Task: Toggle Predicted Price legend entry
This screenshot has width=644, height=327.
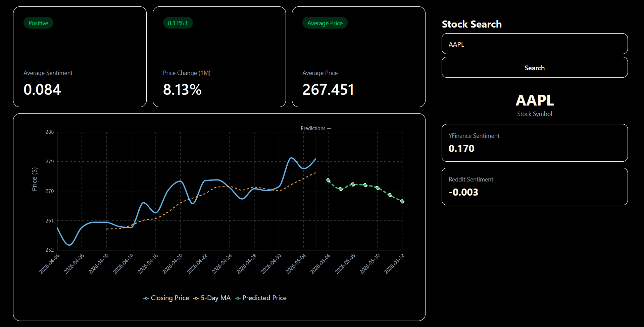Action: click(261, 298)
